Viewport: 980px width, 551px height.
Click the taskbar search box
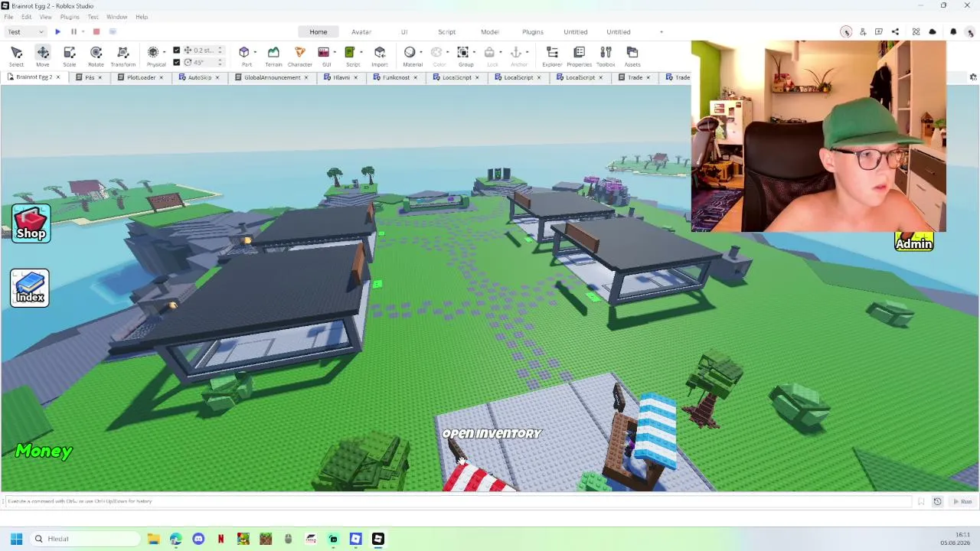tap(84, 539)
